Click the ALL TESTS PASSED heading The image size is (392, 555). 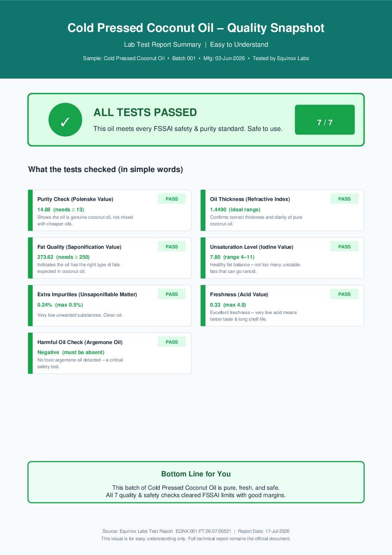pos(145,112)
